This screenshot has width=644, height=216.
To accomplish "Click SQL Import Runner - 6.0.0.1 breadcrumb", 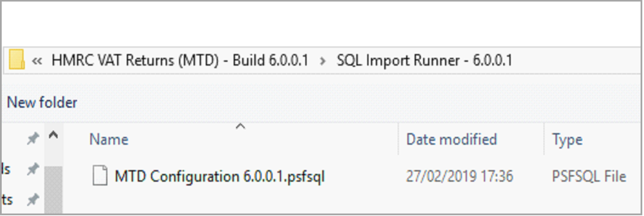I will point(424,61).
